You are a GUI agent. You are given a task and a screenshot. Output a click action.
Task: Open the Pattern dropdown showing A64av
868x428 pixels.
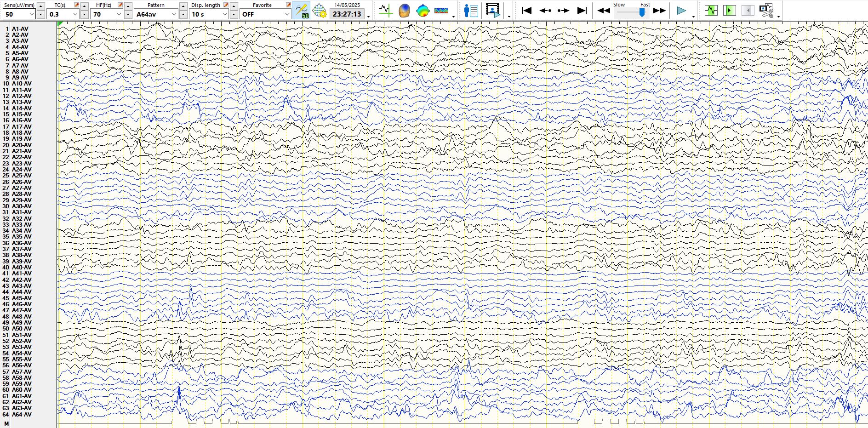pyautogui.click(x=156, y=14)
